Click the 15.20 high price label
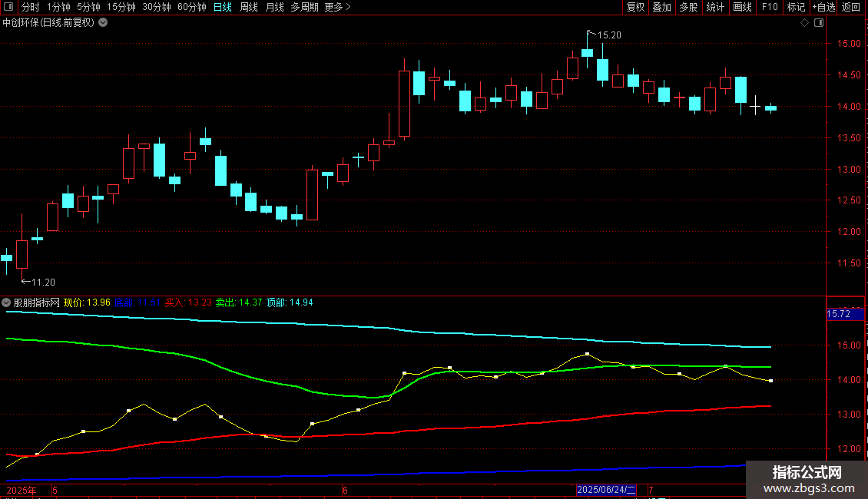 coord(609,35)
